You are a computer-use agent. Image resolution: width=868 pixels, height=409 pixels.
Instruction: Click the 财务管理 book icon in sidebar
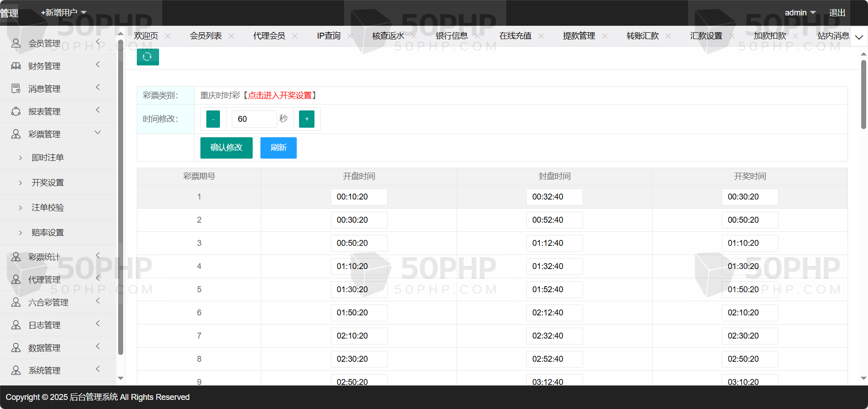click(x=16, y=66)
